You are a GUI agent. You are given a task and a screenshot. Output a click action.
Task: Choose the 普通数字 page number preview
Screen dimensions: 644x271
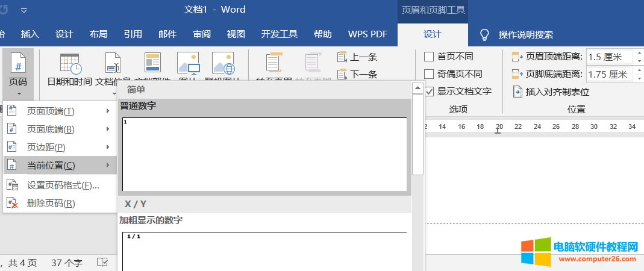[264, 154]
